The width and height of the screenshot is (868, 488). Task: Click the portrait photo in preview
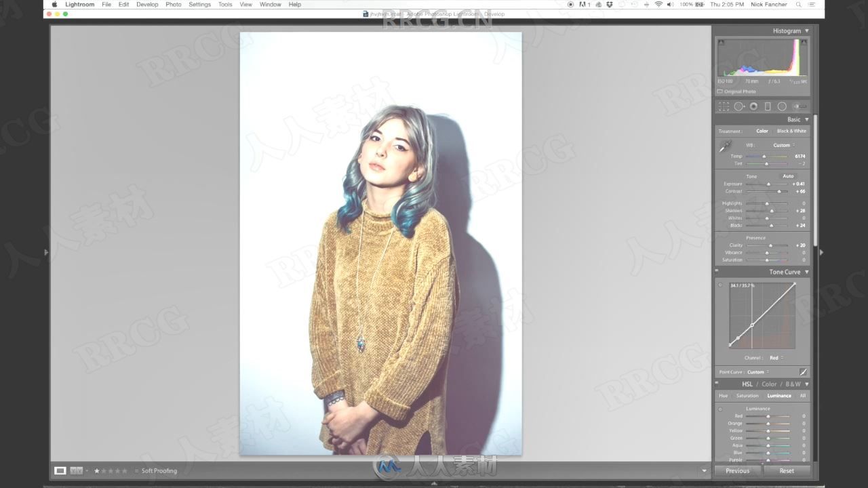pyautogui.click(x=381, y=243)
